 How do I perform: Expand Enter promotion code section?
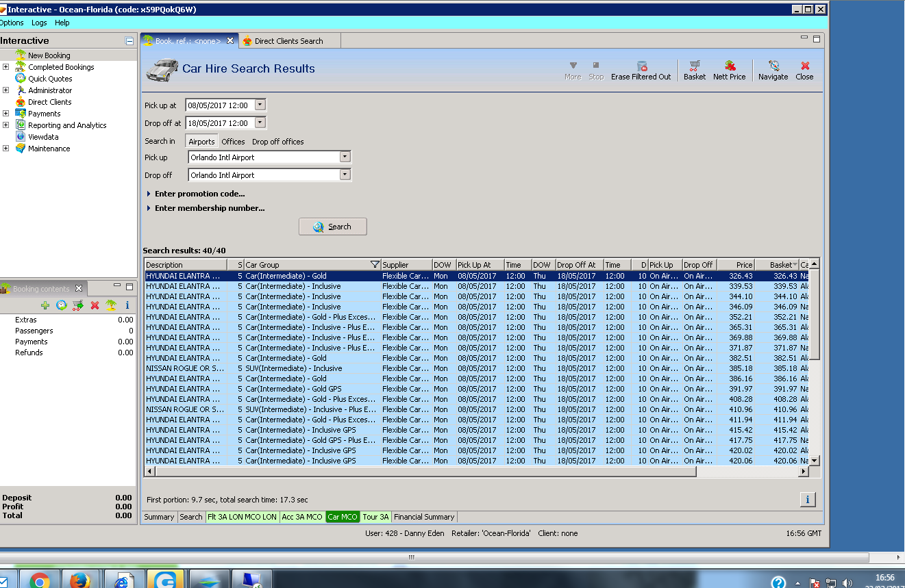coord(199,194)
